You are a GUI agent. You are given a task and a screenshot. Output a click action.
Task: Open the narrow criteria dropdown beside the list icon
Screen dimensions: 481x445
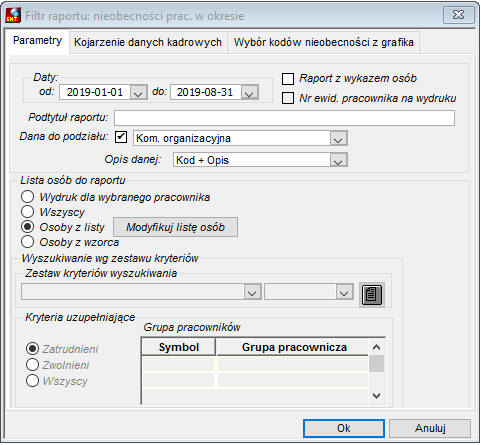click(x=344, y=292)
